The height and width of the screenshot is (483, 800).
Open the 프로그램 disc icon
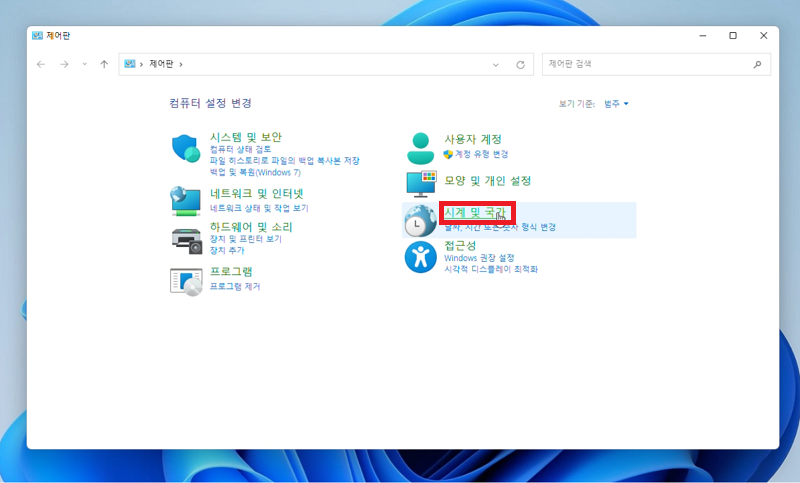pos(186,282)
